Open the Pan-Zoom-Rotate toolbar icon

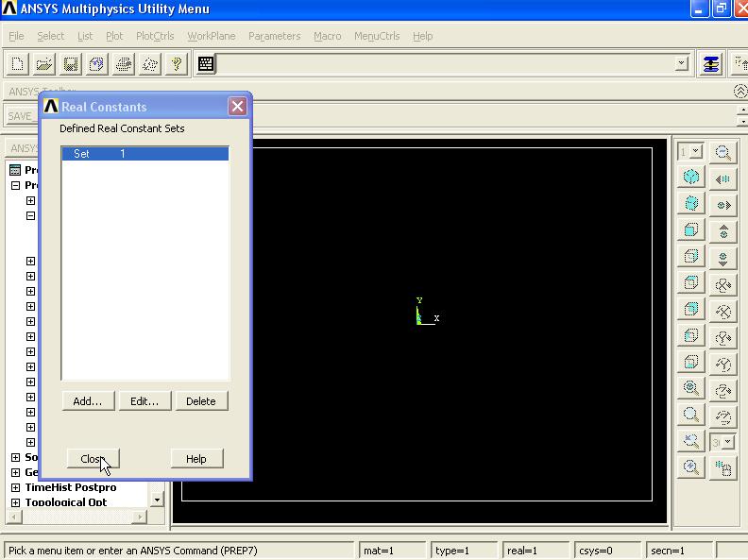97,64
